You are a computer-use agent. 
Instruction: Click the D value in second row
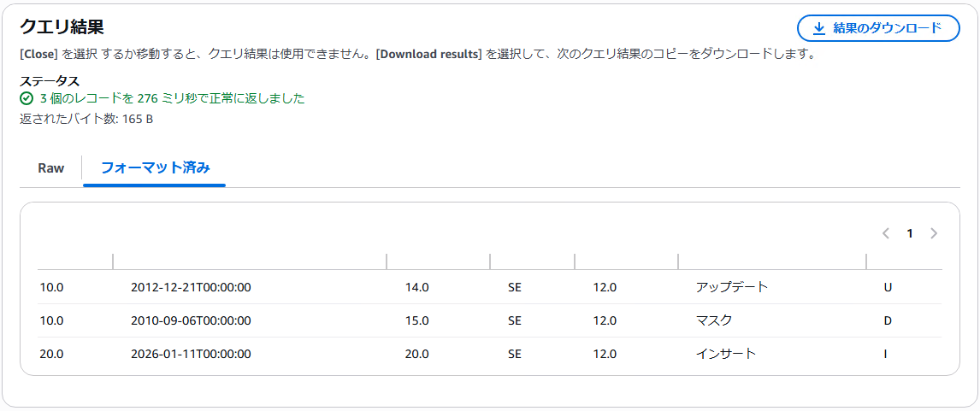pyautogui.click(x=888, y=321)
